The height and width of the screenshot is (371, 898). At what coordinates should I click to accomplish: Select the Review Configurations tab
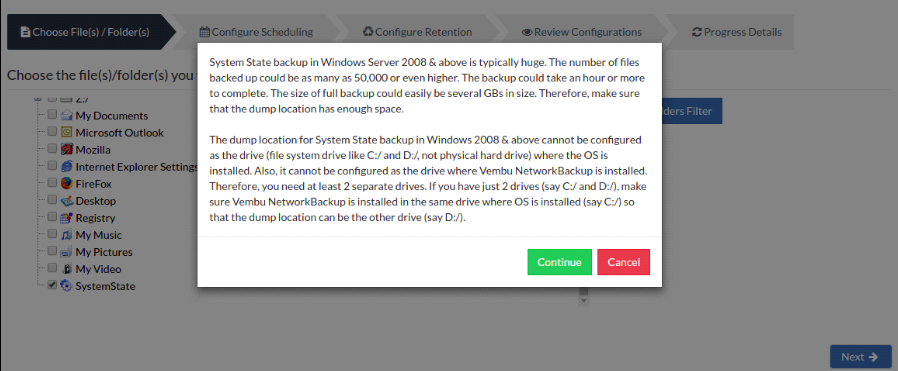pos(581,32)
